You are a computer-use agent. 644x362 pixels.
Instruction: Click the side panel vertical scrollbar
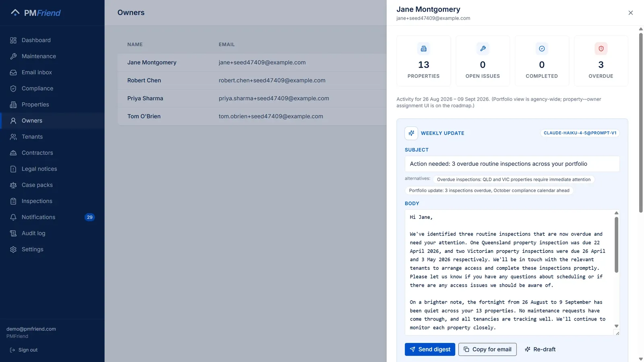641,122
